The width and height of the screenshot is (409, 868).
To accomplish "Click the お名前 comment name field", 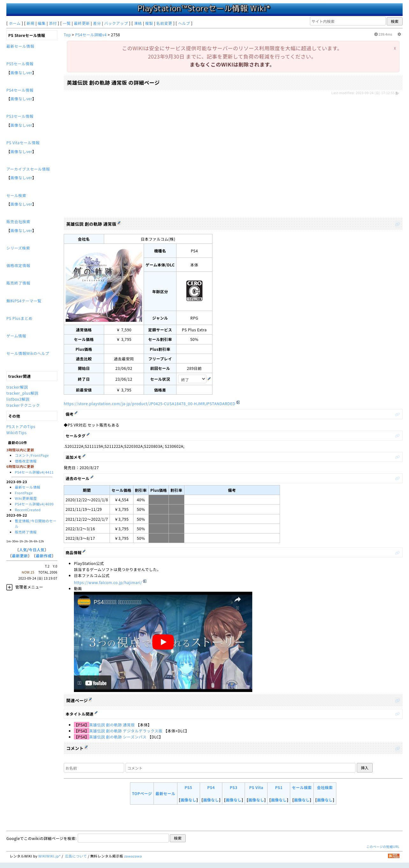I will point(94,768).
